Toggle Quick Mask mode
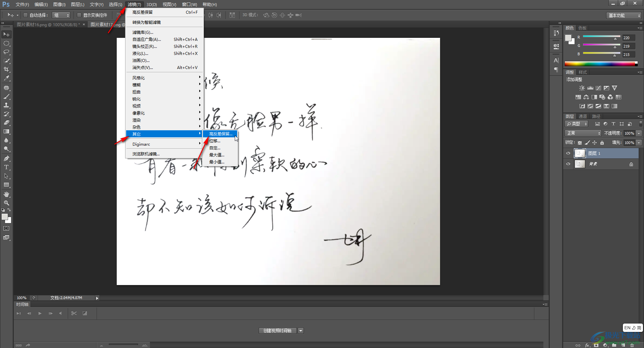Viewport: 644px width, 348px height. pyautogui.click(x=6, y=228)
